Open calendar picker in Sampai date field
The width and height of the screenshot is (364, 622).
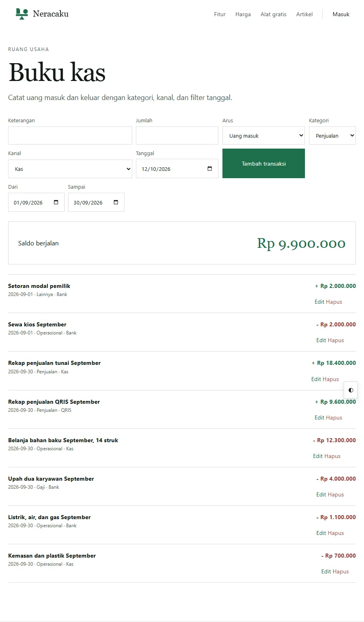click(116, 202)
